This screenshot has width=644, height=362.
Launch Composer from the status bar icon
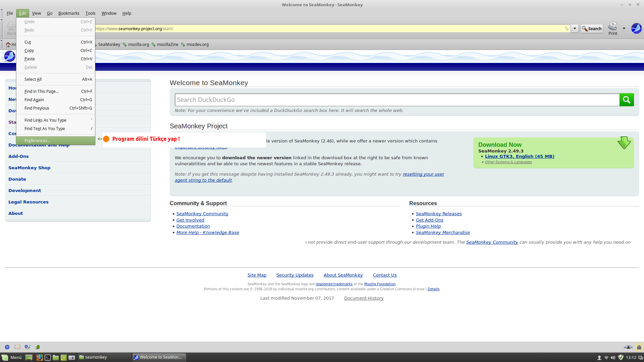(28, 347)
